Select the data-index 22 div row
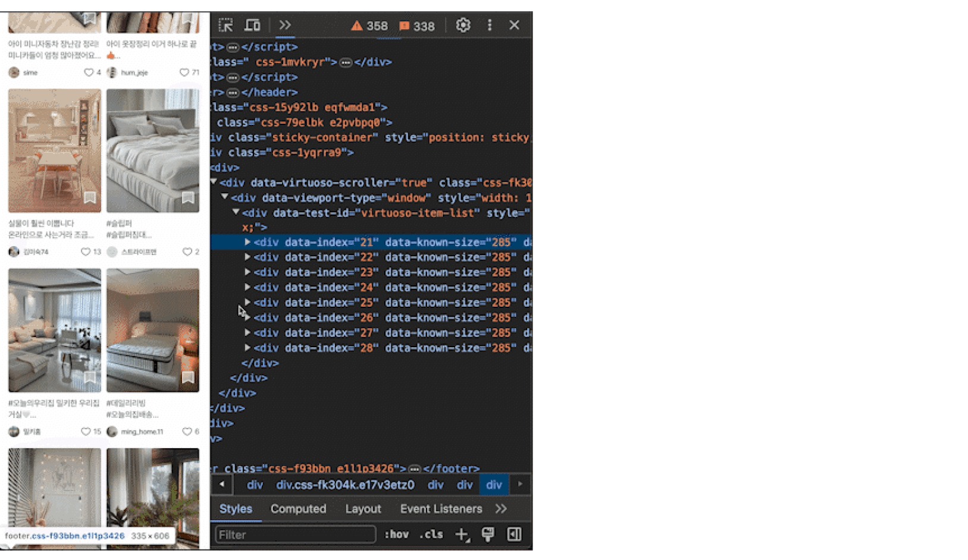This screenshot has width=968, height=560. (371, 257)
